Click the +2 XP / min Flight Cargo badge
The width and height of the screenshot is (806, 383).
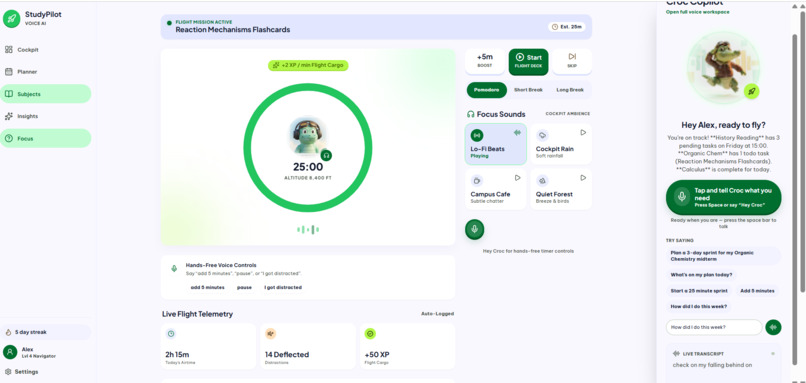308,65
